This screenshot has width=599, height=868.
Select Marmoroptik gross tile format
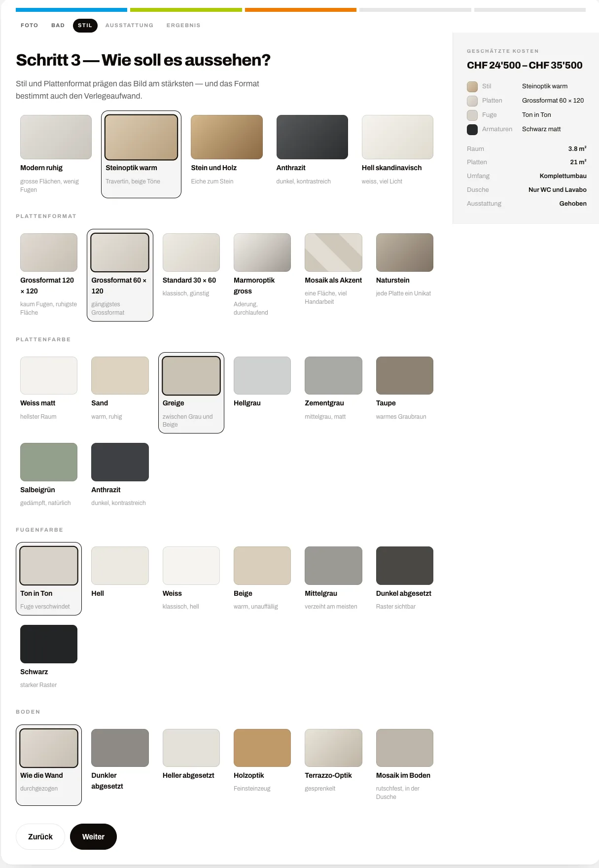point(262,275)
